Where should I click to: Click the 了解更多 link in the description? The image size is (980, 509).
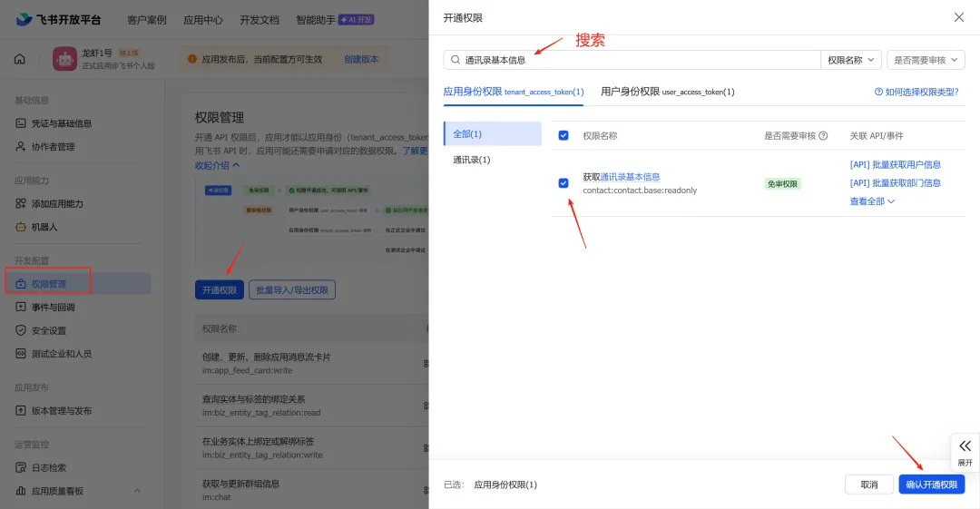(x=416, y=151)
